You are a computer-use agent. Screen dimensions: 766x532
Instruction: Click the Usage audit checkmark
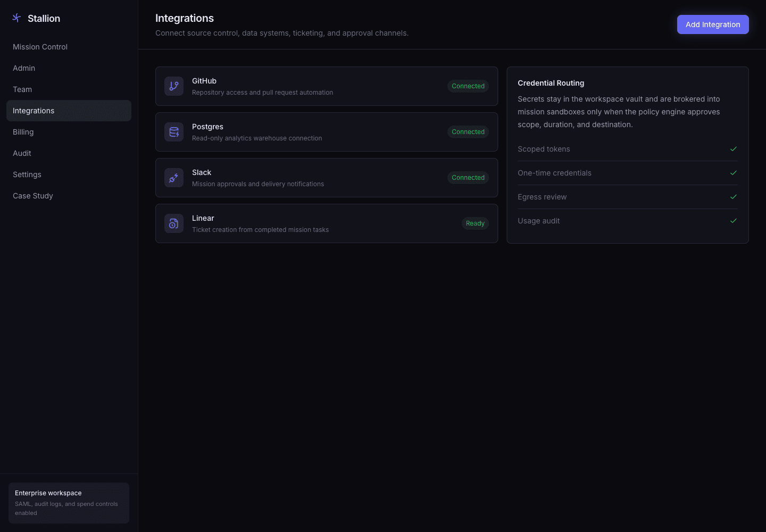[734, 221]
